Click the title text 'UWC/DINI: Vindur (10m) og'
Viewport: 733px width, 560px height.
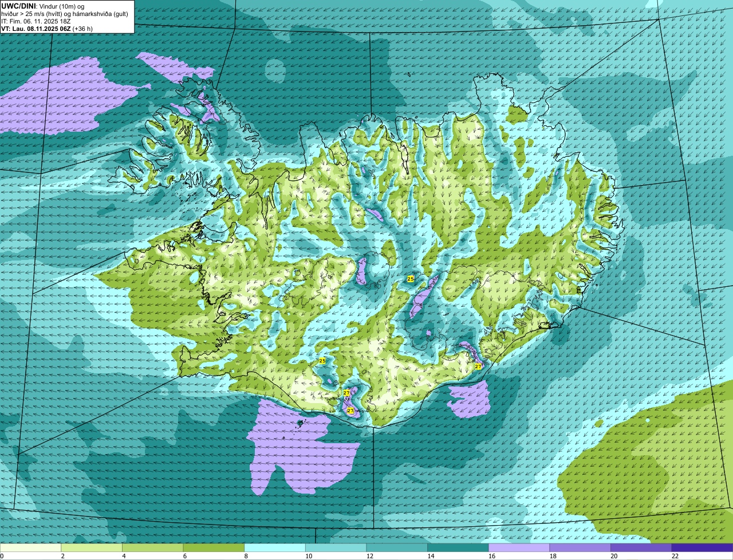43,6
